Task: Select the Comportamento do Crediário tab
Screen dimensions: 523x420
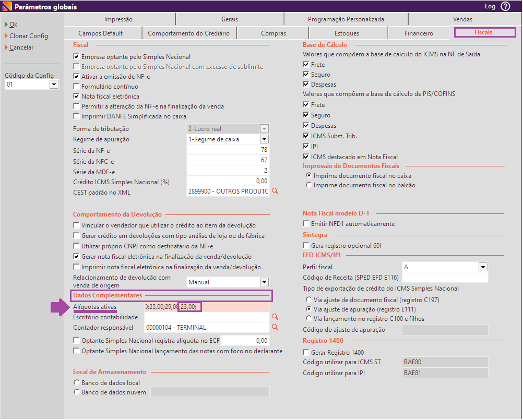Action: pyautogui.click(x=189, y=33)
